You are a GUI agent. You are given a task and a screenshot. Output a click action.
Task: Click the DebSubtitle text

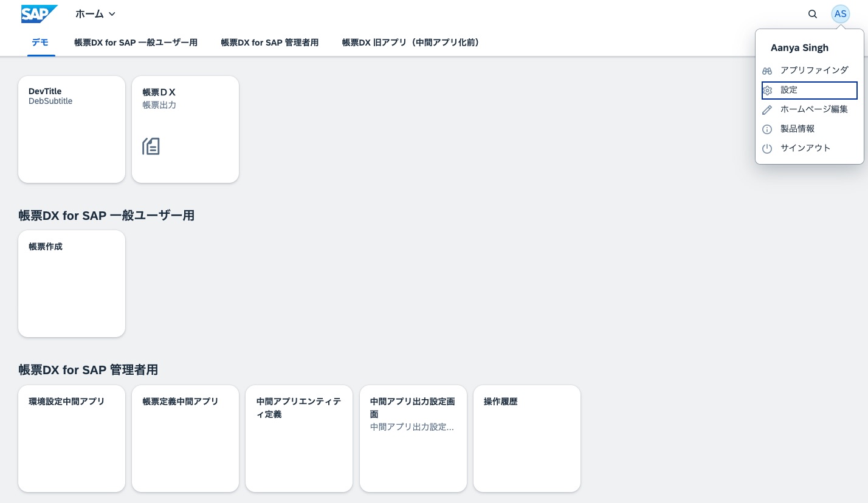50,101
